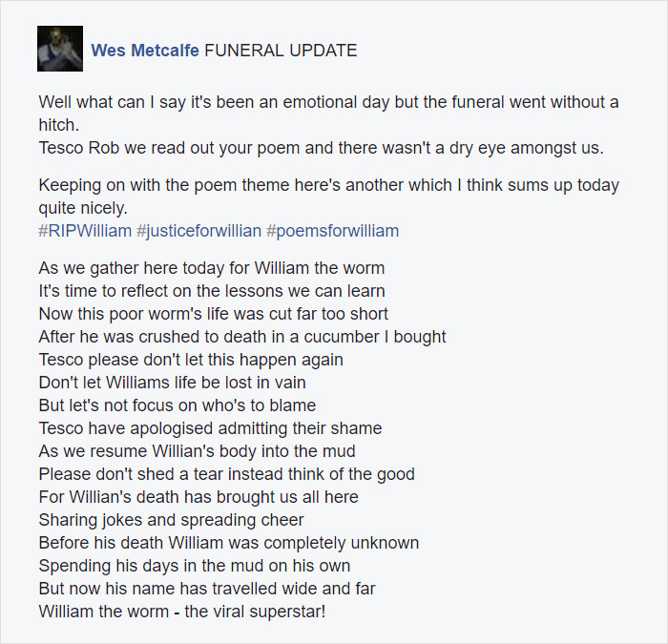
Task: Visit the Wes Metcalfe profile name link
Action: [x=145, y=51]
